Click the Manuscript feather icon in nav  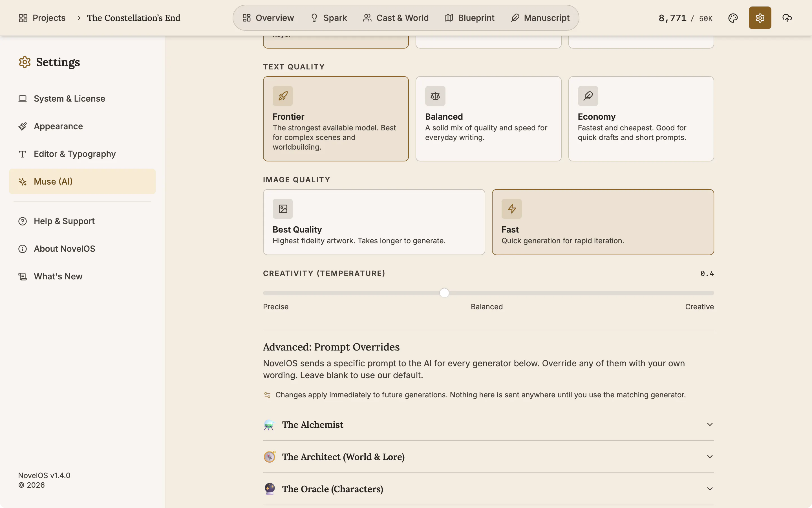(515, 18)
